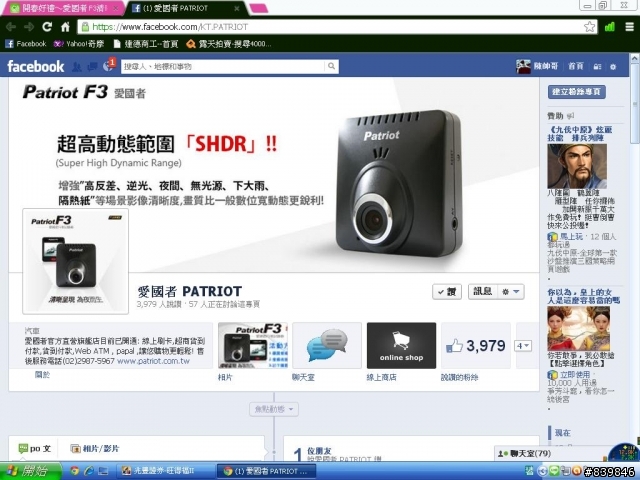
Task: Click the Message (訊息) button
Action: click(482, 292)
